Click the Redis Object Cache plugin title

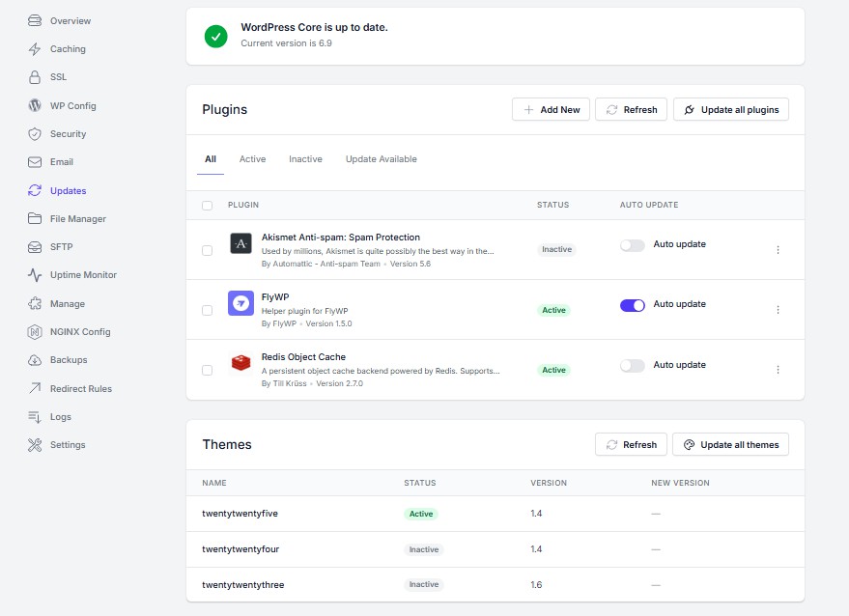click(x=303, y=356)
